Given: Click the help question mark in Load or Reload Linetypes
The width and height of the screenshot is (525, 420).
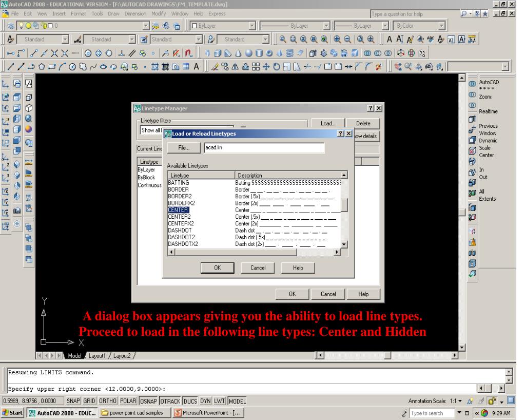Looking at the screenshot, I should point(341,133).
